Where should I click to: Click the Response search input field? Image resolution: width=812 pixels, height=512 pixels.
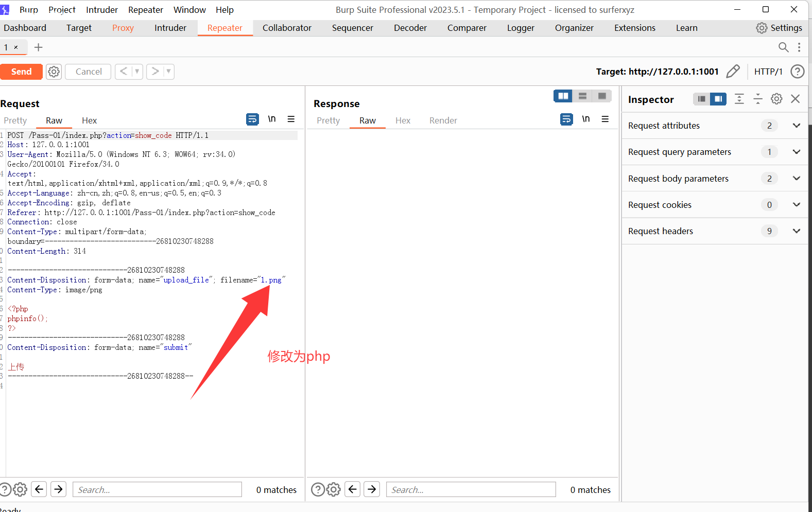[471, 489]
